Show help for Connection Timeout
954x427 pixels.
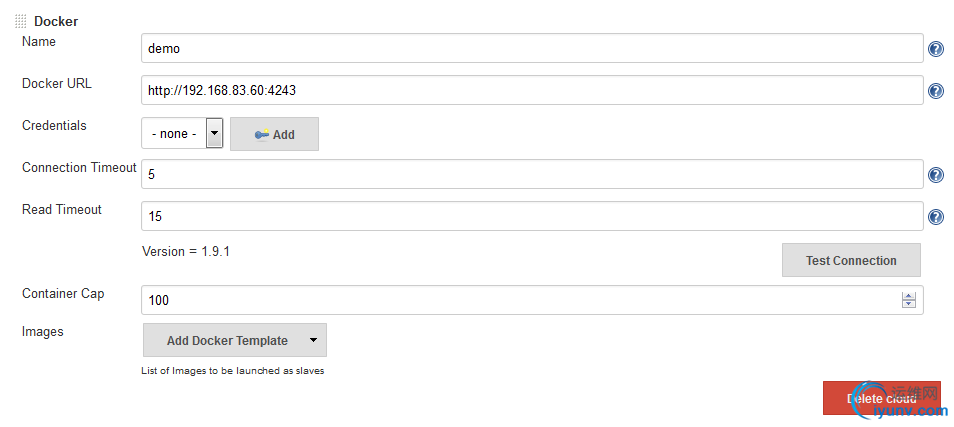[x=936, y=175]
